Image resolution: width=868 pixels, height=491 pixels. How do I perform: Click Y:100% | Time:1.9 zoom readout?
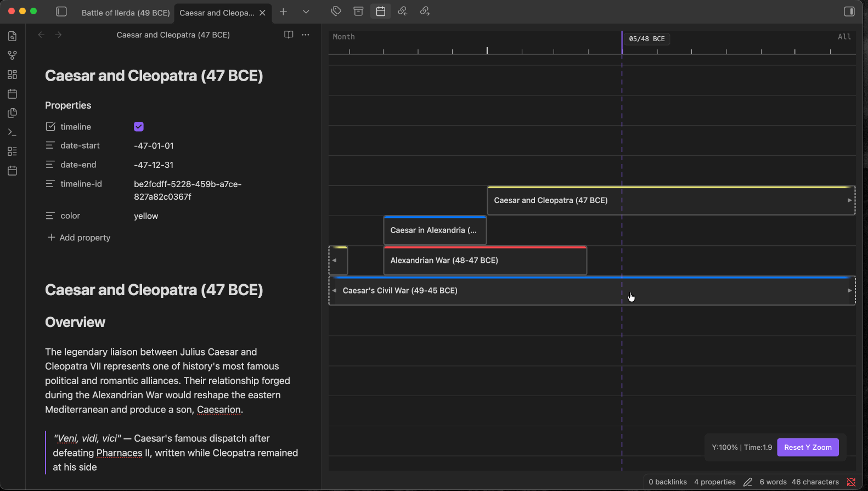[742, 447]
